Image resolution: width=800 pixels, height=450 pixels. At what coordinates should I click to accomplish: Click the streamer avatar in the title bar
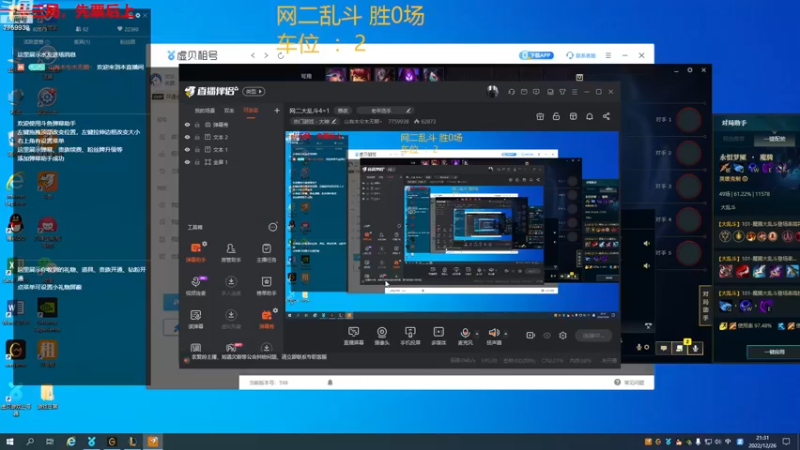(492, 91)
